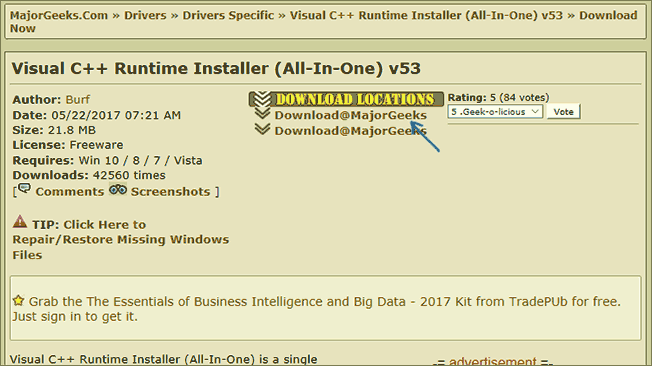
Task: Go to MajorGeeks.Com breadcrumb
Action: 59,15
